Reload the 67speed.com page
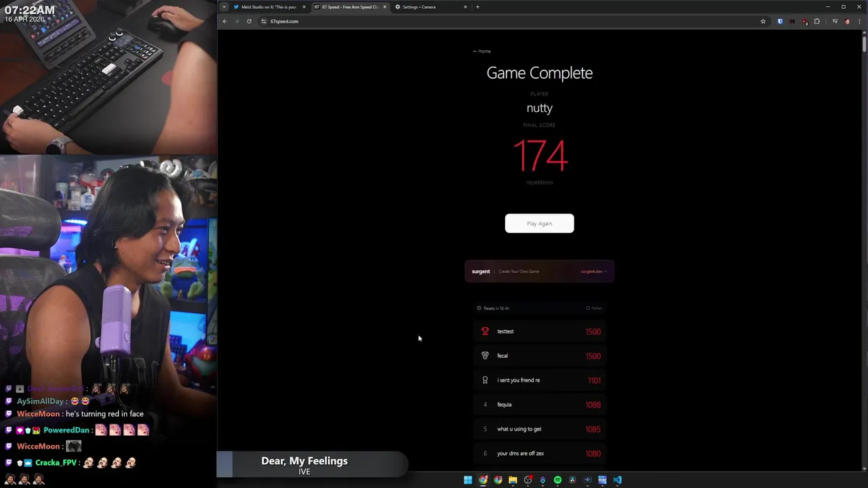 [249, 21]
